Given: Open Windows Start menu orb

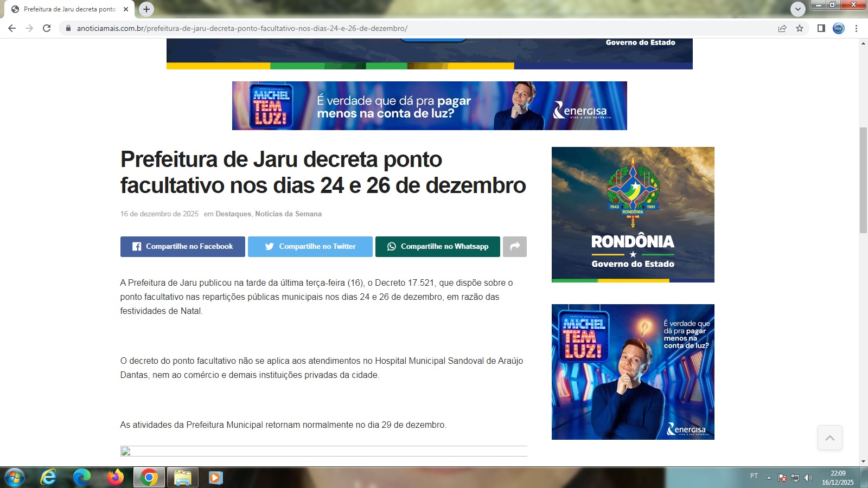Looking at the screenshot, I should [x=15, y=477].
